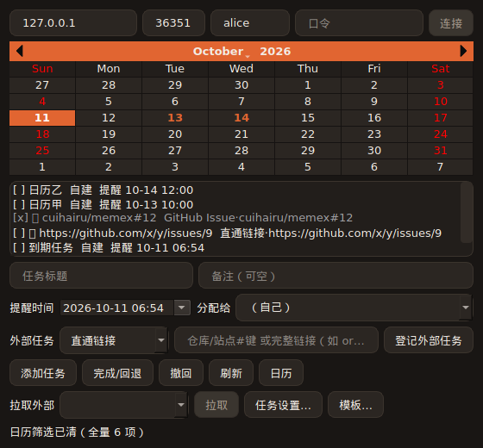Focus the 任务标题 input field
483x448 pixels.
(102, 276)
